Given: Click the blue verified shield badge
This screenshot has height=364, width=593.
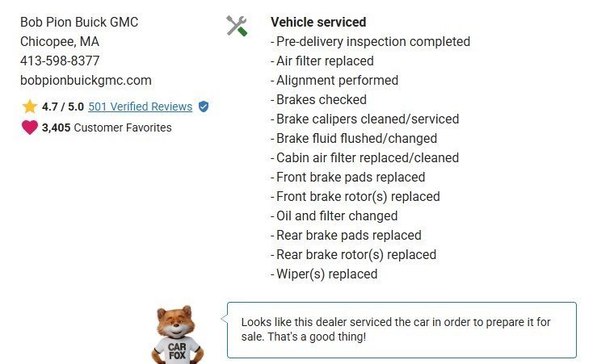Looking at the screenshot, I should point(204,107).
